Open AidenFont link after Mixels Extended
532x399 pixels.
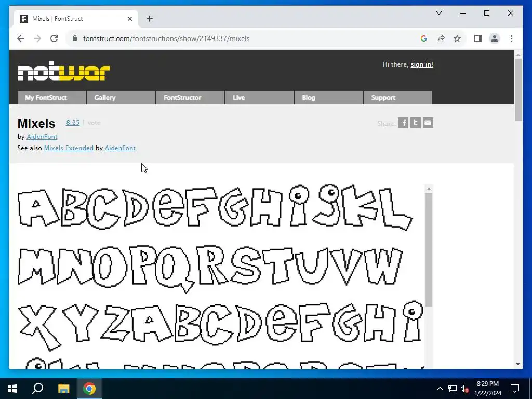click(x=120, y=148)
